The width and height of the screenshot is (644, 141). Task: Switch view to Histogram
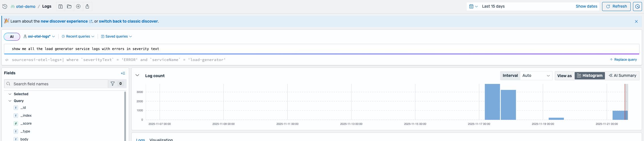590,76
